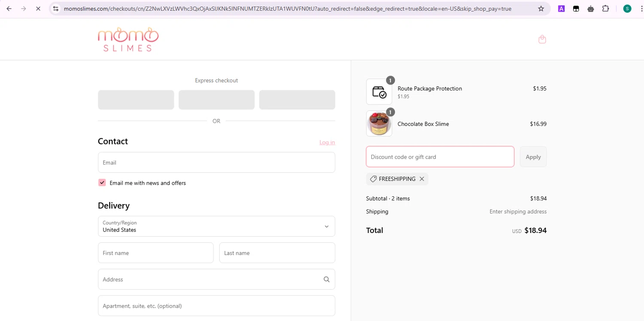Click the Subtotal · 2 items label
The height and width of the screenshot is (321, 644).
388,199
